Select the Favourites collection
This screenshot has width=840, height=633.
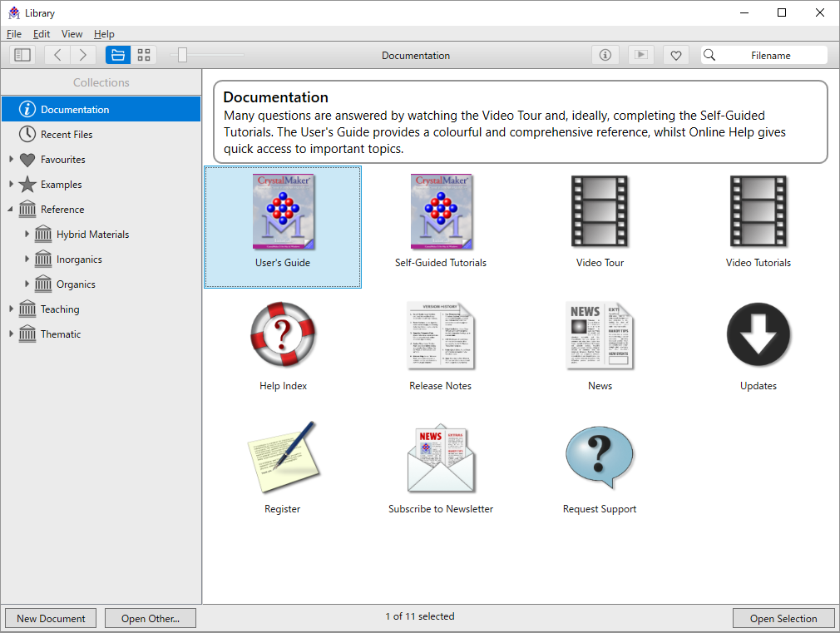pyautogui.click(x=101, y=159)
